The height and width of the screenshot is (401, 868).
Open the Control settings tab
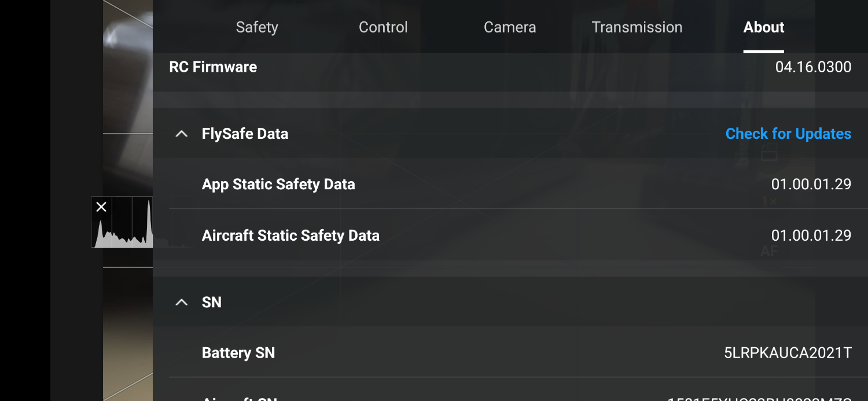click(383, 27)
